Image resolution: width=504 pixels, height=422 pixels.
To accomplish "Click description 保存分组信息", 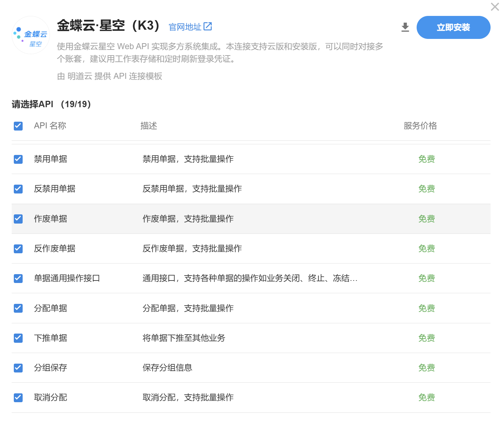I will point(167,368).
